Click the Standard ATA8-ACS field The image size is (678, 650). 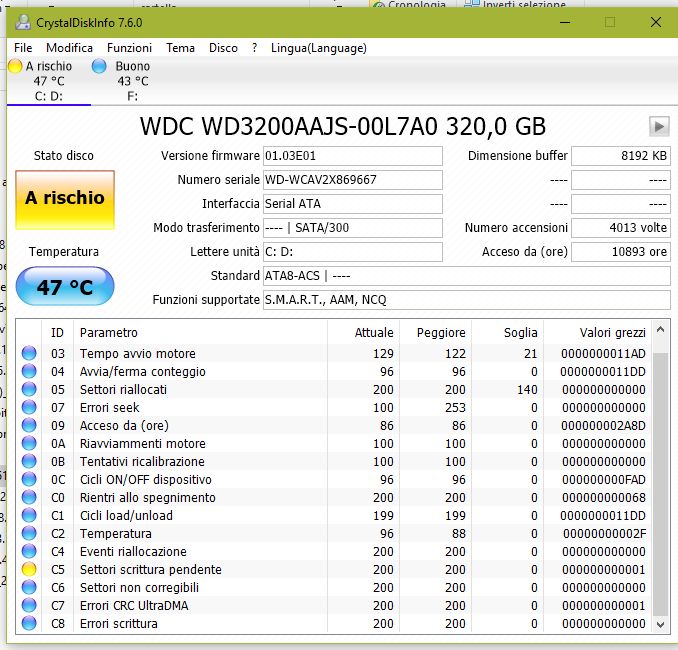467,275
